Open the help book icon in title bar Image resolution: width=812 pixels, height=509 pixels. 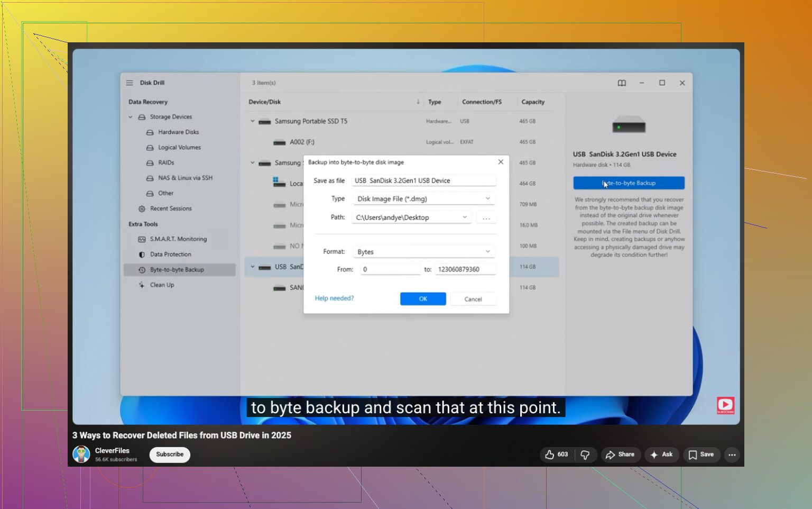pyautogui.click(x=622, y=83)
